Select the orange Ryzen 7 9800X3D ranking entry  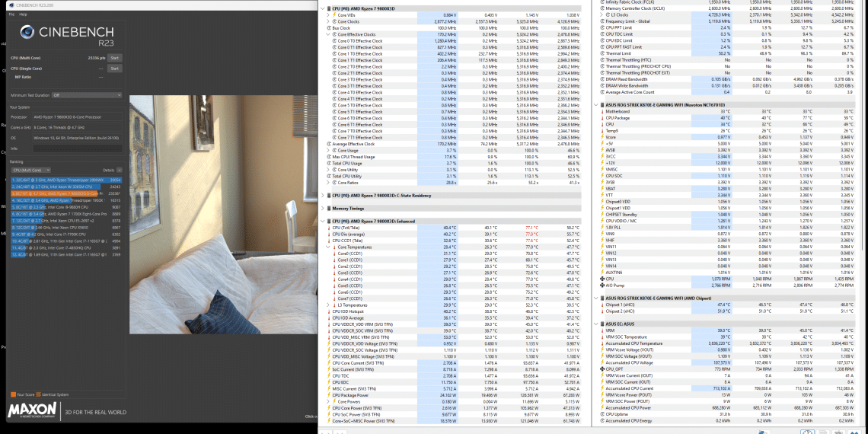[66, 193]
